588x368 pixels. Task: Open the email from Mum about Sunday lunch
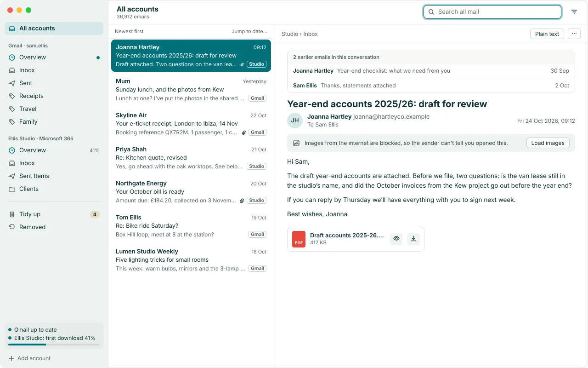pos(191,90)
